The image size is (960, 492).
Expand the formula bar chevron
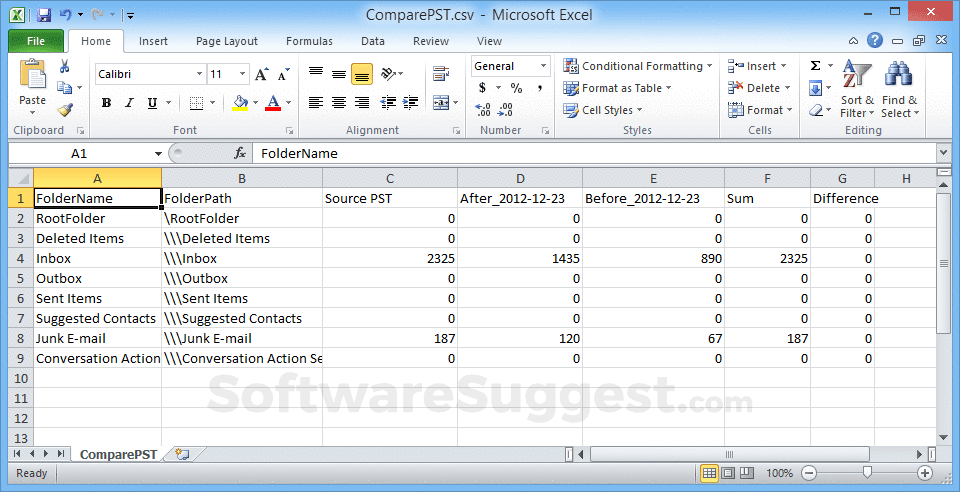[x=943, y=153]
